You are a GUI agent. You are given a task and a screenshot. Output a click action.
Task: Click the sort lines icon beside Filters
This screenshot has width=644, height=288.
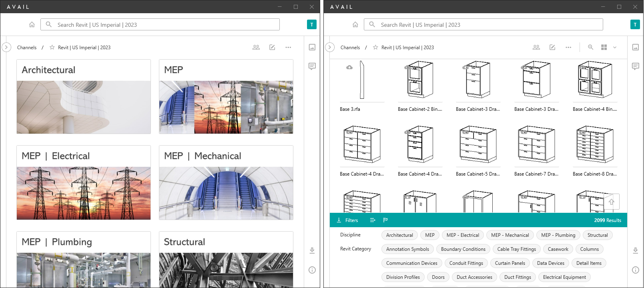click(373, 220)
